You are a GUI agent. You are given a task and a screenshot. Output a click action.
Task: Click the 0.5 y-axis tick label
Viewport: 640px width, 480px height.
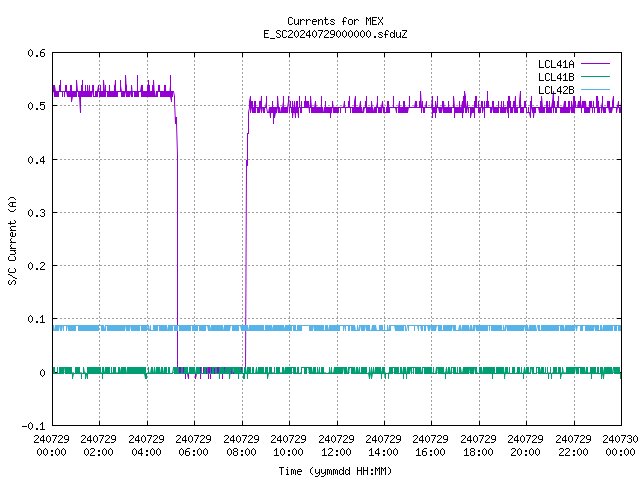click(x=36, y=106)
